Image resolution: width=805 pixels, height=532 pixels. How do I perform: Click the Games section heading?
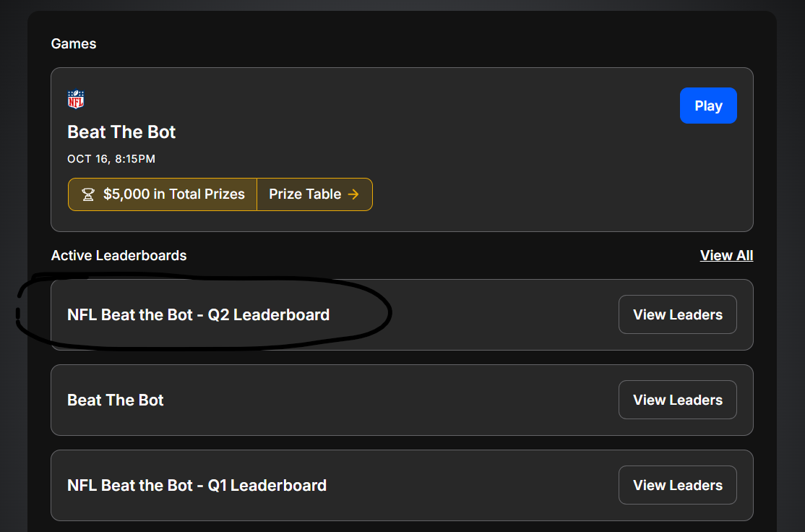(x=74, y=44)
